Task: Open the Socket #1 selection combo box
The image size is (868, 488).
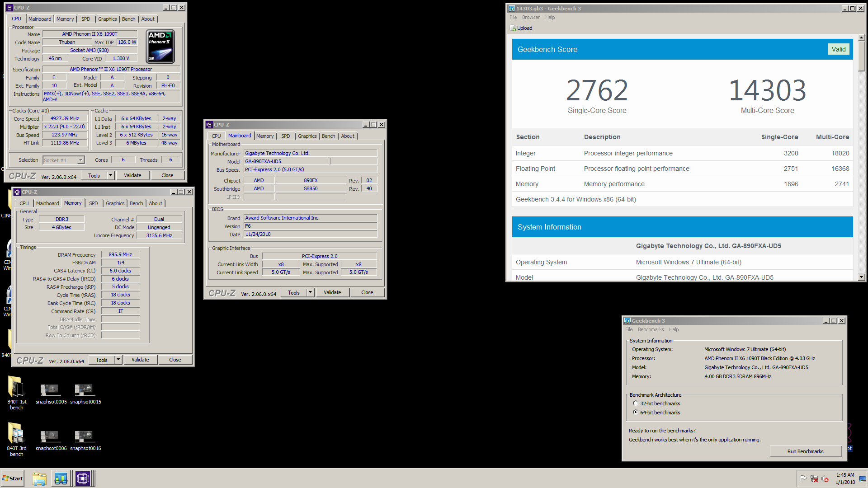Action: point(64,160)
